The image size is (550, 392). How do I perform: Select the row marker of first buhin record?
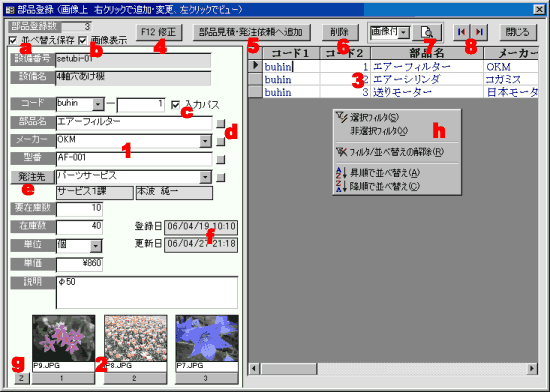pos(255,66)
